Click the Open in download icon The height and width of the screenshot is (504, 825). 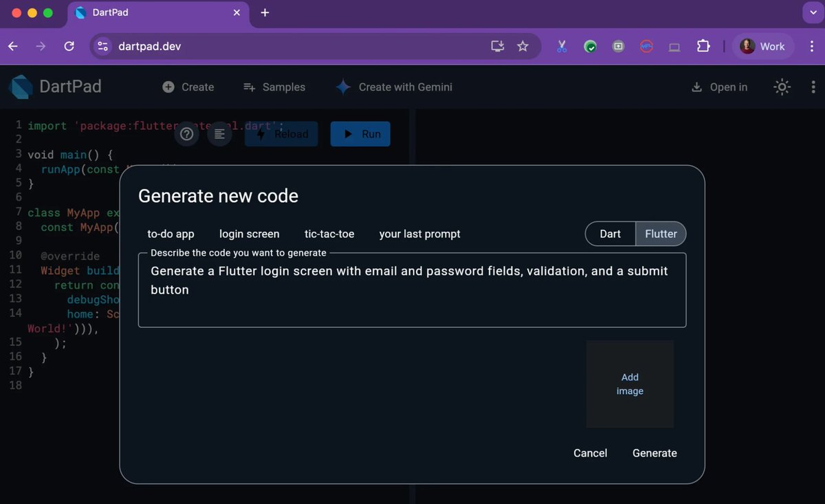[x=696, y=87]
